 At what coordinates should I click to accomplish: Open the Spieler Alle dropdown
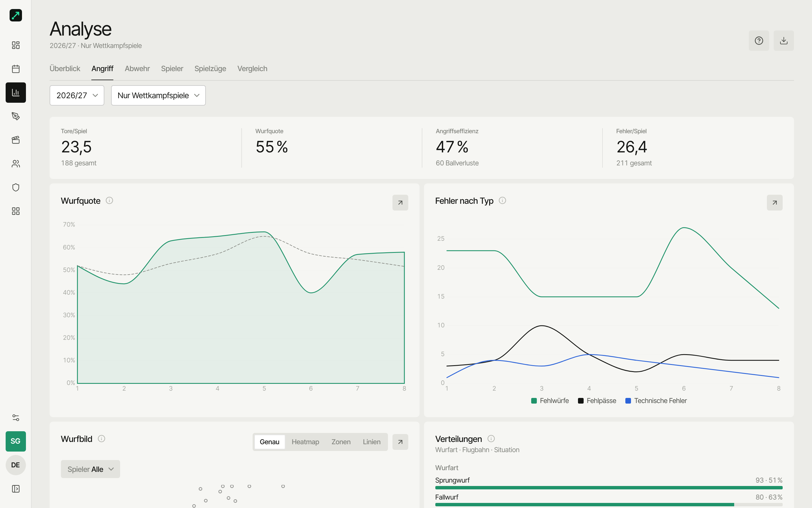tap(90, 469)
